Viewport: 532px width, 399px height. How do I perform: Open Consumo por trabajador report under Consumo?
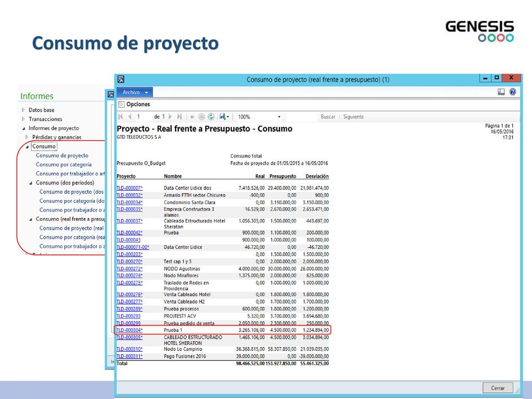71,174
